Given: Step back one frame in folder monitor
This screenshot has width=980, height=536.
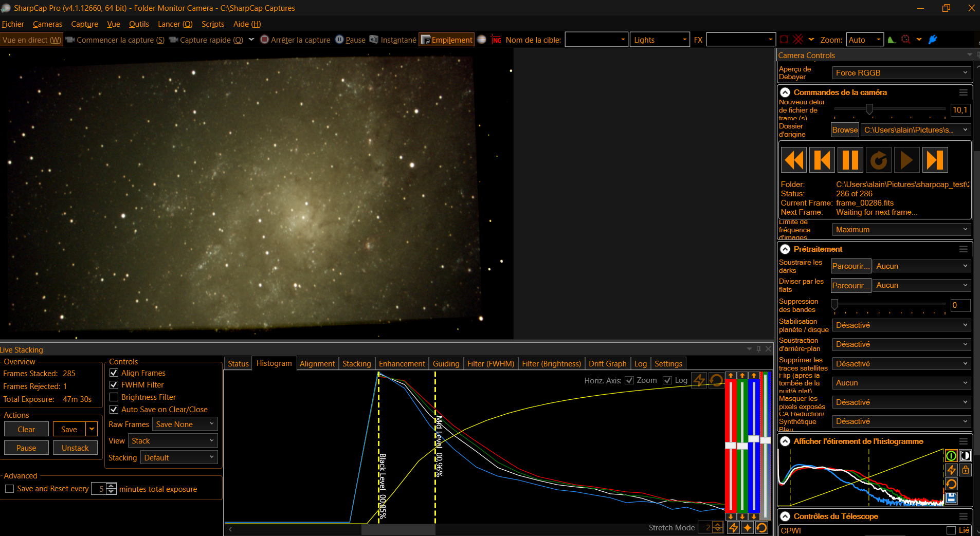Looking at the screenshot, I should (822, 160).
